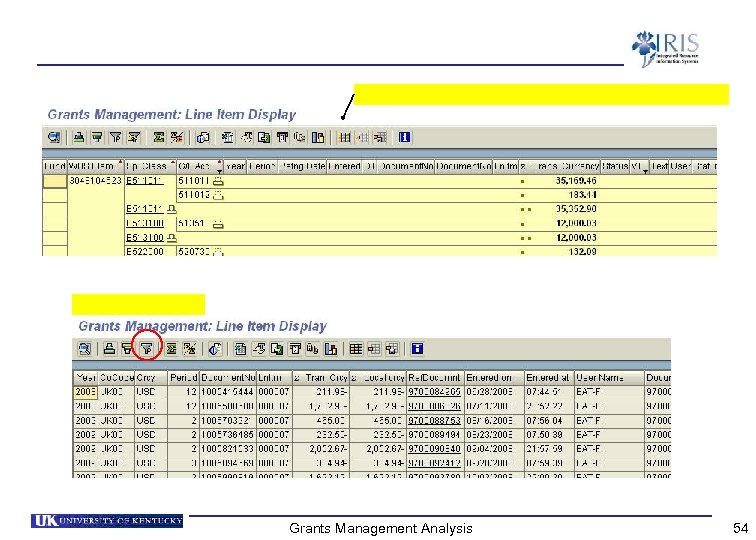The height and width of the screenshot is (540, 756).
Task: Click Set Filter funnel in the yellow list's toolbar
Action: (x=115, y=138)
